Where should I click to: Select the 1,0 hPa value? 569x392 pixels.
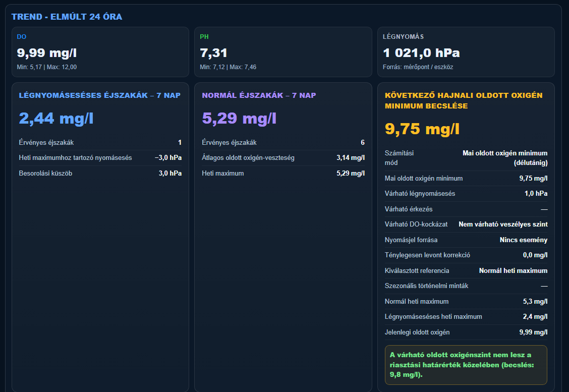pyautogui.click(x=536, y=194)
